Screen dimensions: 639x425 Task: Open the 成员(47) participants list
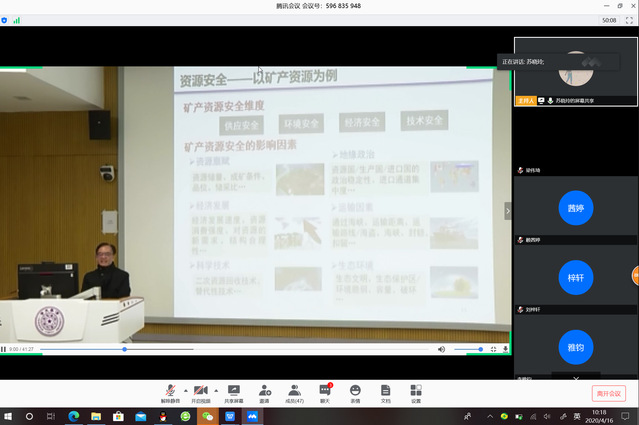[294, 391]
